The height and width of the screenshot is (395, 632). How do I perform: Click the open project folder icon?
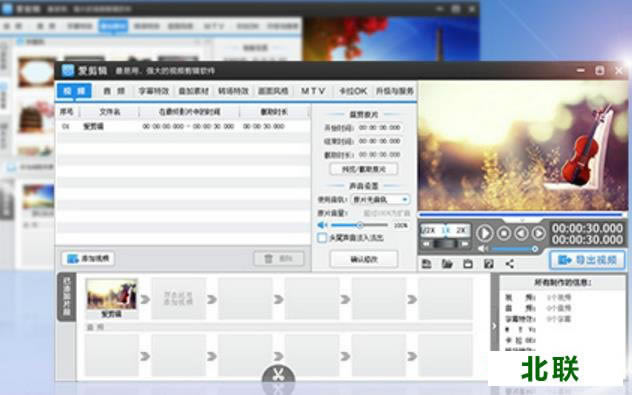tap(447, 264)
